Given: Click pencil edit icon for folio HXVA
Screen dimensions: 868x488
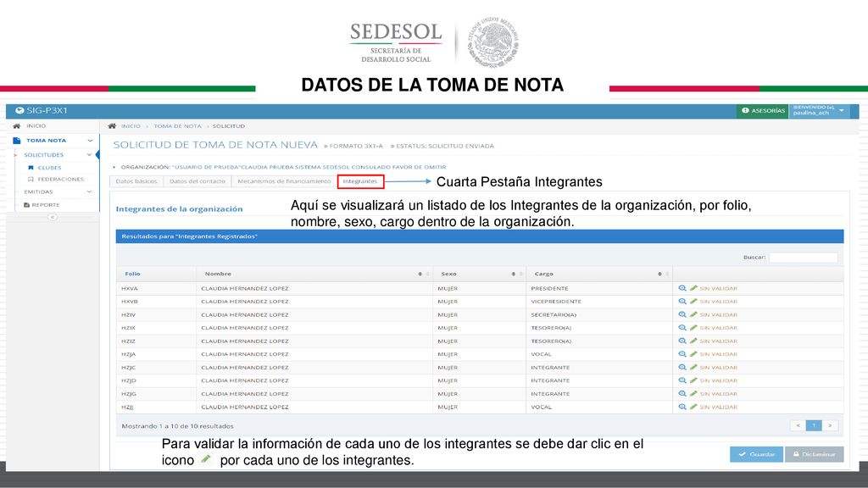Looking at the screenshot, I should click(x=693, y=288).
